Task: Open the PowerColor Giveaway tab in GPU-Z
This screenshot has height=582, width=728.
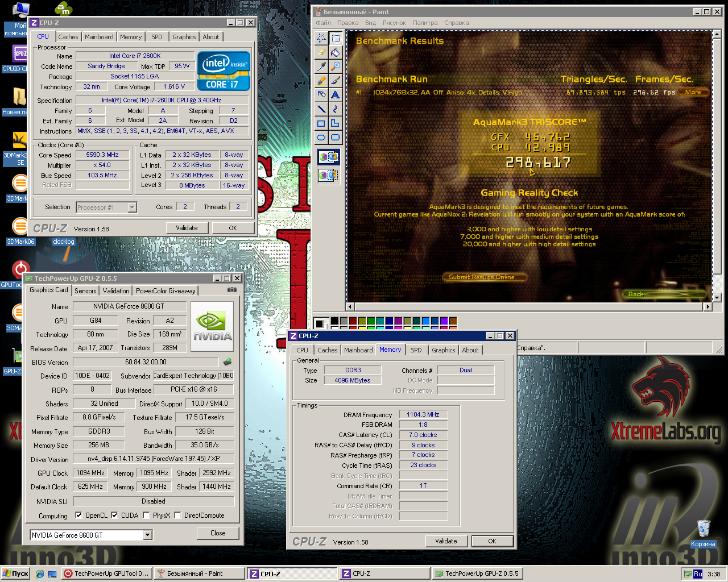Action: 166,291
